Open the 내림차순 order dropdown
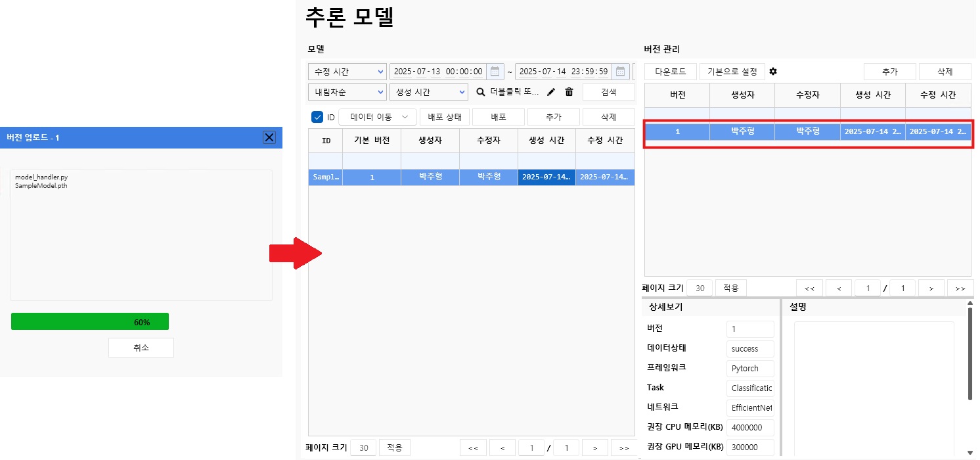Screen dimensions: 980x460 point(347,92)
